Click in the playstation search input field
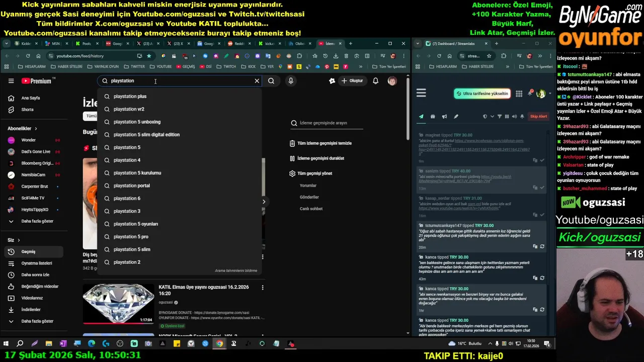The image size is (644, 362). (x=179, y=81)
